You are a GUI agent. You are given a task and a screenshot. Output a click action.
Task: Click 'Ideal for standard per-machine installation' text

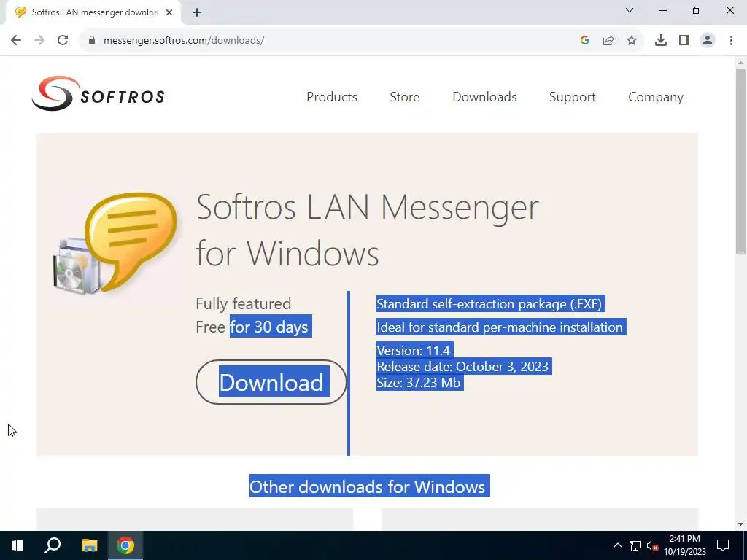pyautogui.click(x=500, y=327)
